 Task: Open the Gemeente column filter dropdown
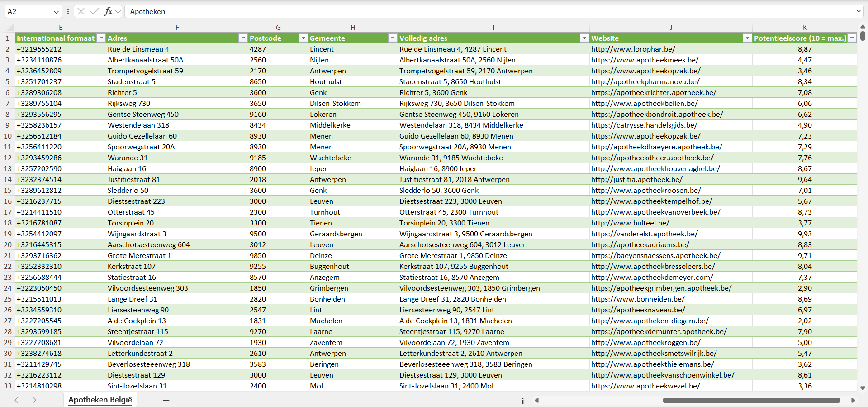coord(392,38)
